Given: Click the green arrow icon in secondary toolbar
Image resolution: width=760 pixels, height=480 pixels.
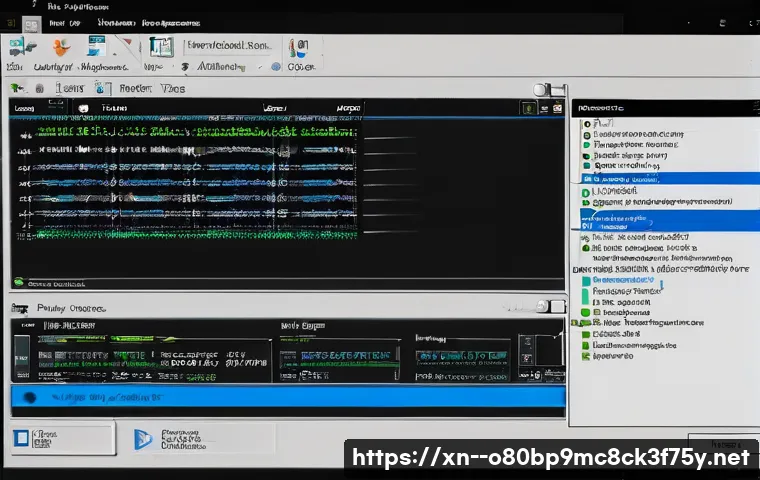Looking at the screenshot, I should point(17,88).
